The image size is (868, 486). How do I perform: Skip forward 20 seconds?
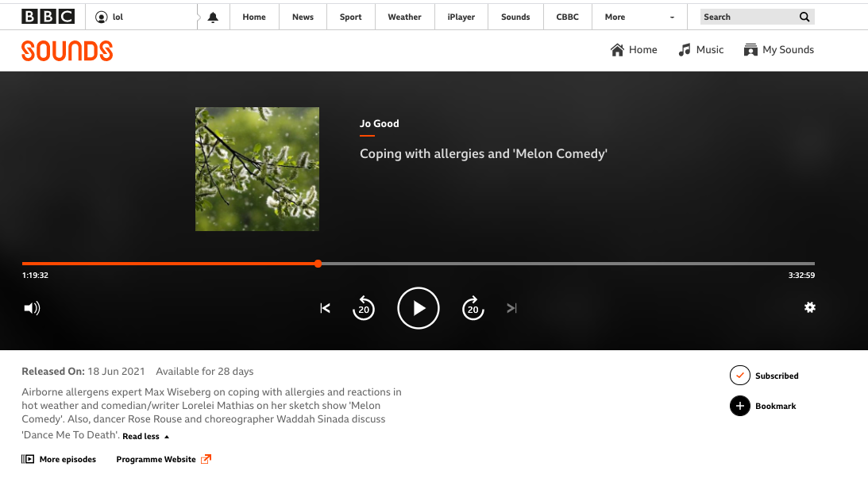click(x=473, y=308)
